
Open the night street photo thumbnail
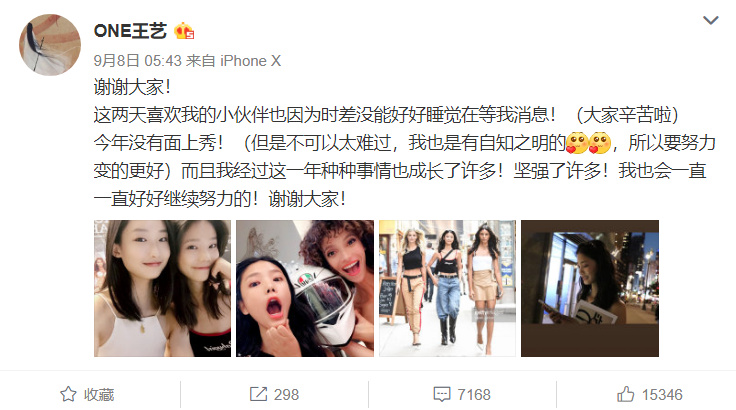(x=590, y=288)
